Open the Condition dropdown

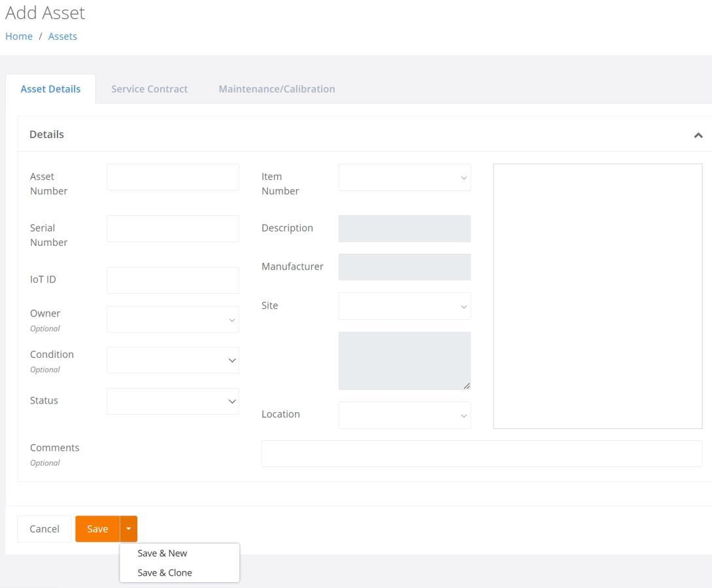pyautogui.click(x=173, y=360)
